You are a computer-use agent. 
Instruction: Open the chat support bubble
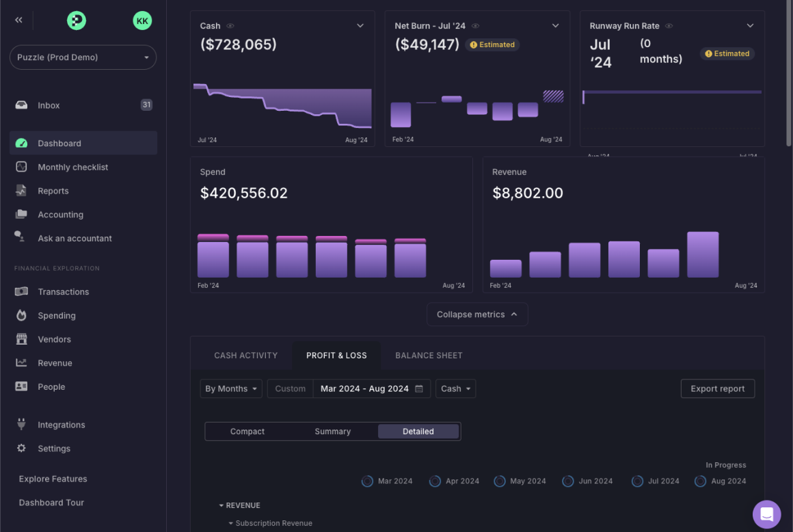point(766,514)
